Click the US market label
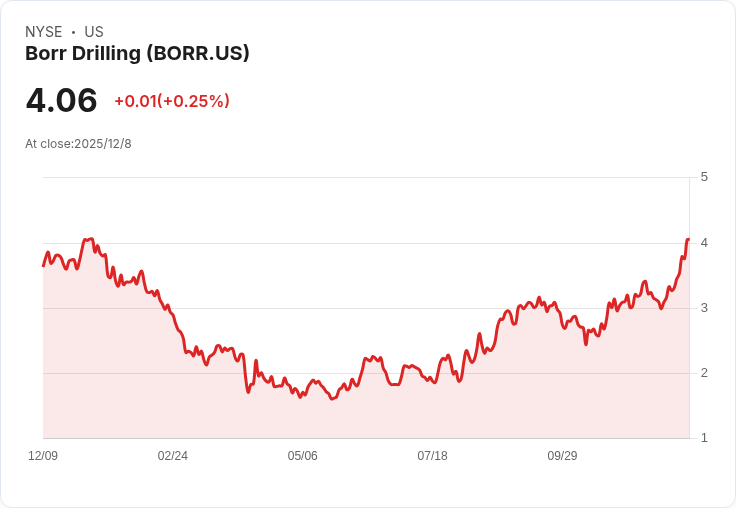 point(94,32)
